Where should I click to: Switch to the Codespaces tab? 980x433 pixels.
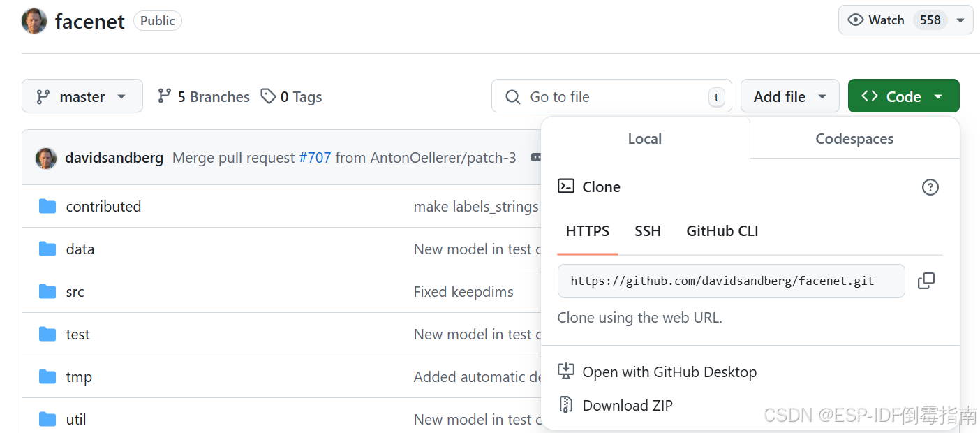(x=854, y=139)
